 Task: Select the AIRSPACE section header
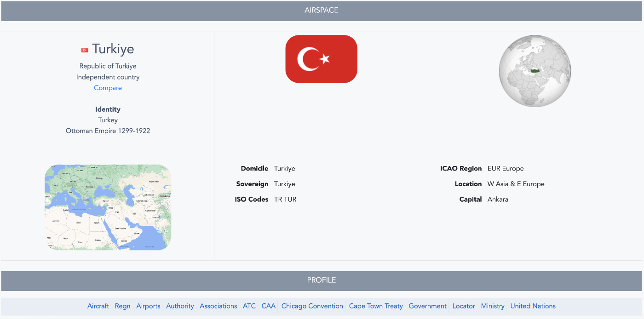(x=322, y=10)
